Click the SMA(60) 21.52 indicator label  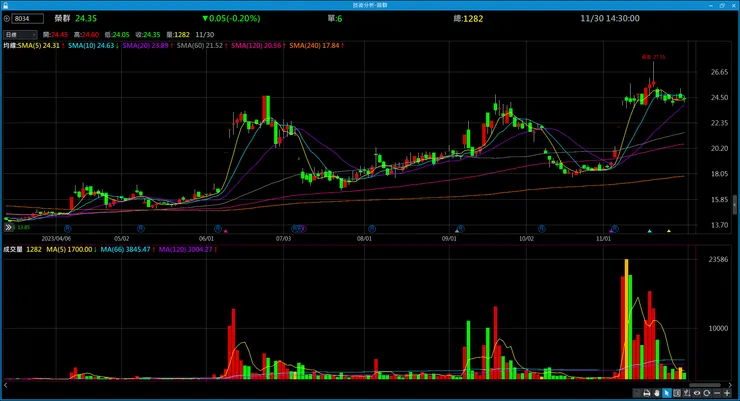click(x=200, y=46)
